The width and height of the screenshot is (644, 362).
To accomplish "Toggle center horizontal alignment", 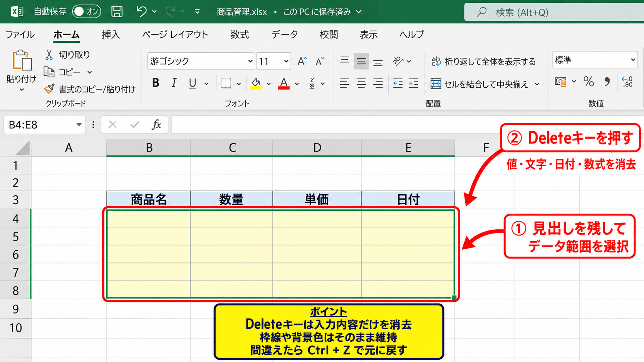I will [x=361, y=83].
